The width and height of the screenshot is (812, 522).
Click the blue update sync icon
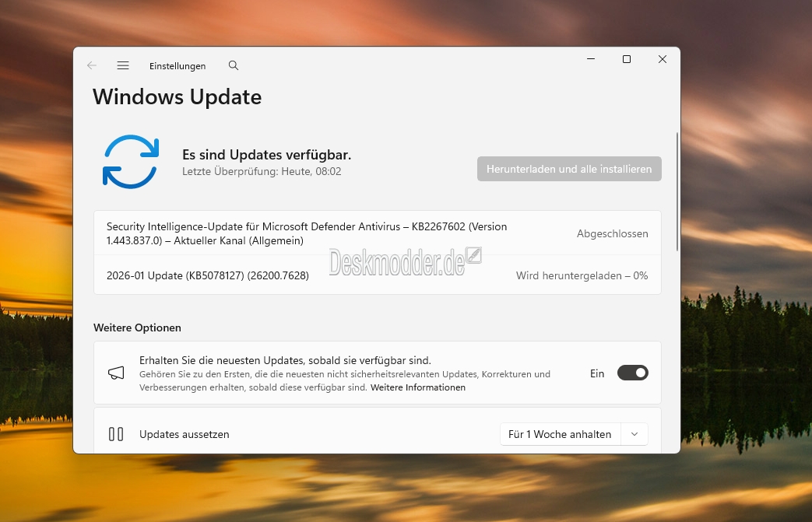[x=131, y=161]
